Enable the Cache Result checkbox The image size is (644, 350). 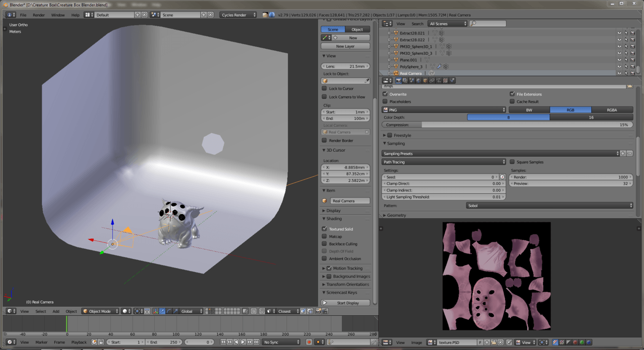tap(512, 102)
